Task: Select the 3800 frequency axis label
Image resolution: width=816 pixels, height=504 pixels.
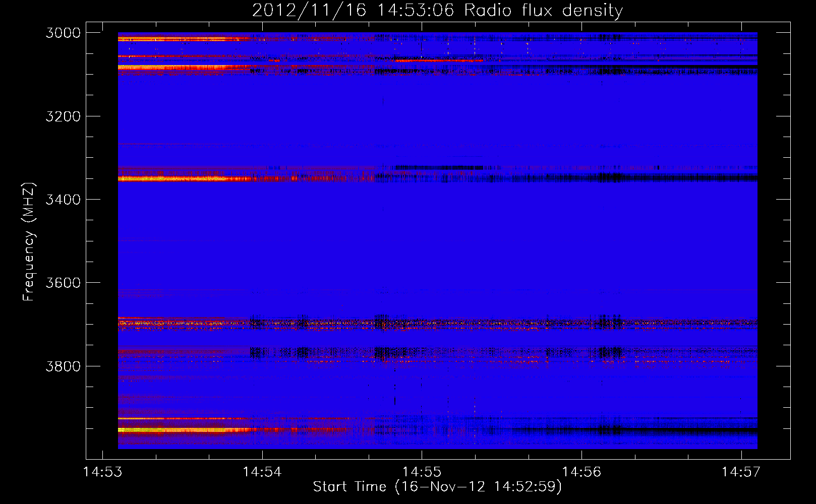Action: (x=63, y=366)
